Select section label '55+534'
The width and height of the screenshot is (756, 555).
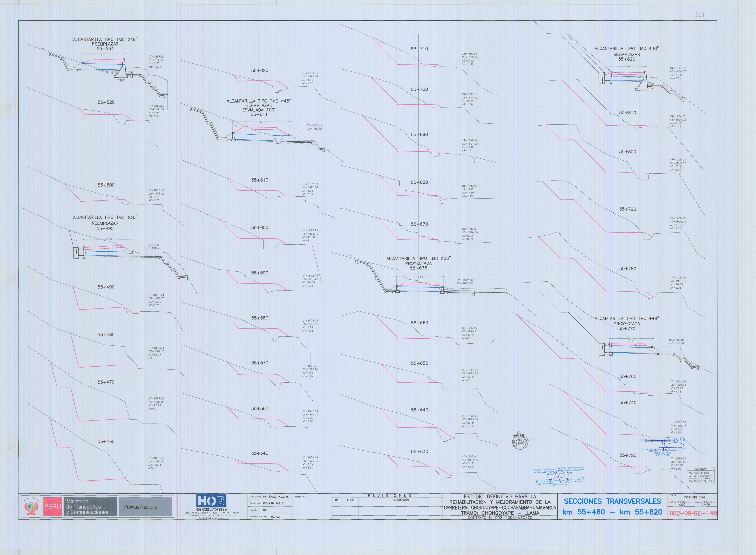[x=105, y=49]
